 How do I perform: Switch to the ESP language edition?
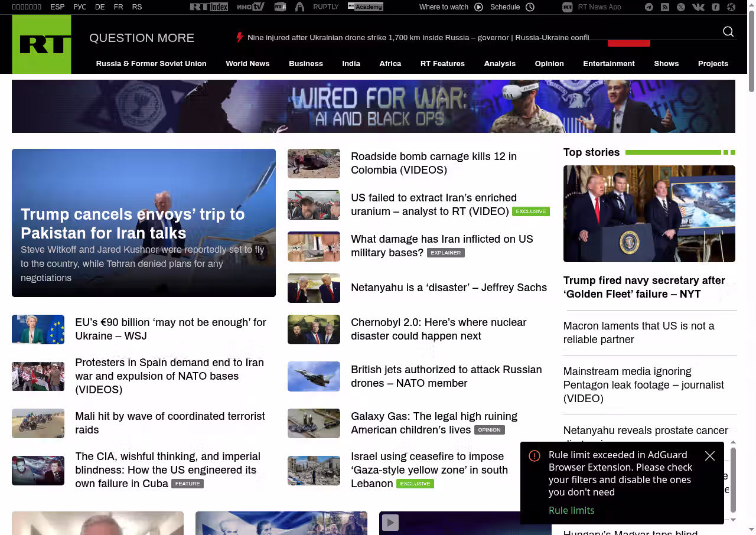coord(57,7)
